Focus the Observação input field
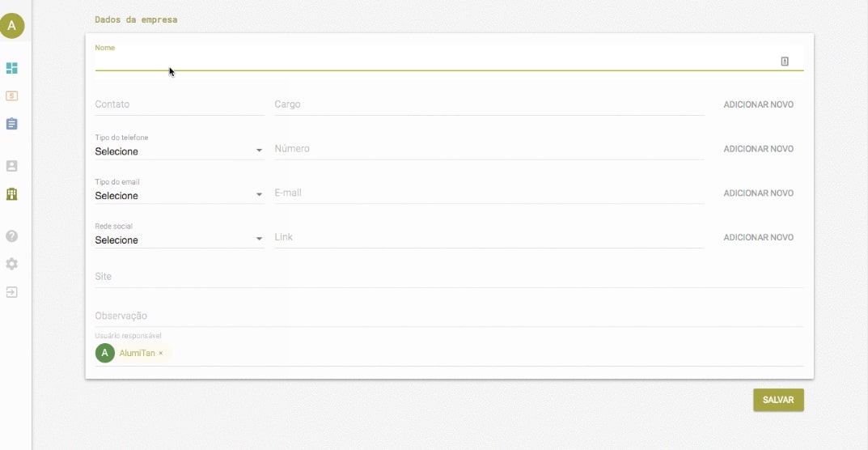 click(x=449, y=316)
